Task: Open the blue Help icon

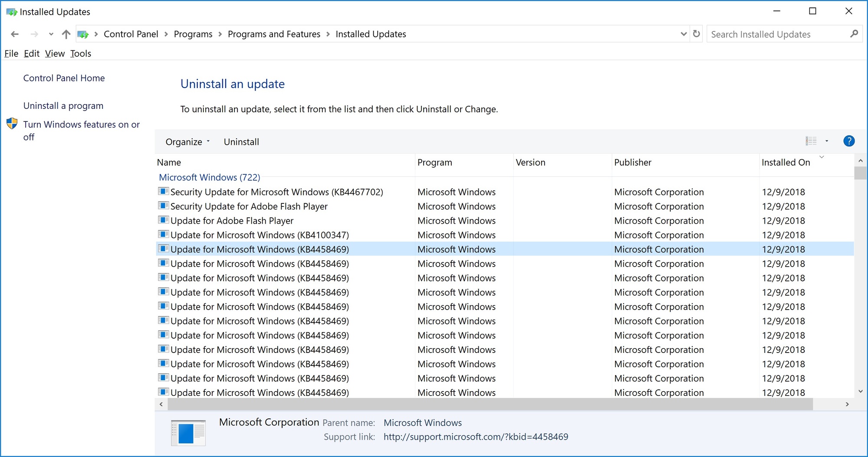Action: 849,141
